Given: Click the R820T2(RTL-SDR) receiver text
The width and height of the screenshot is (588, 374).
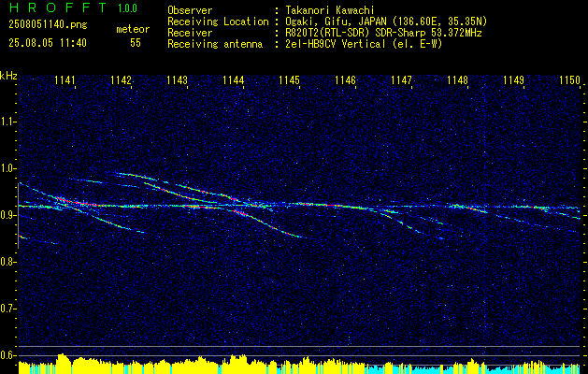Looking at the screenshot, I should click(383, 33).
